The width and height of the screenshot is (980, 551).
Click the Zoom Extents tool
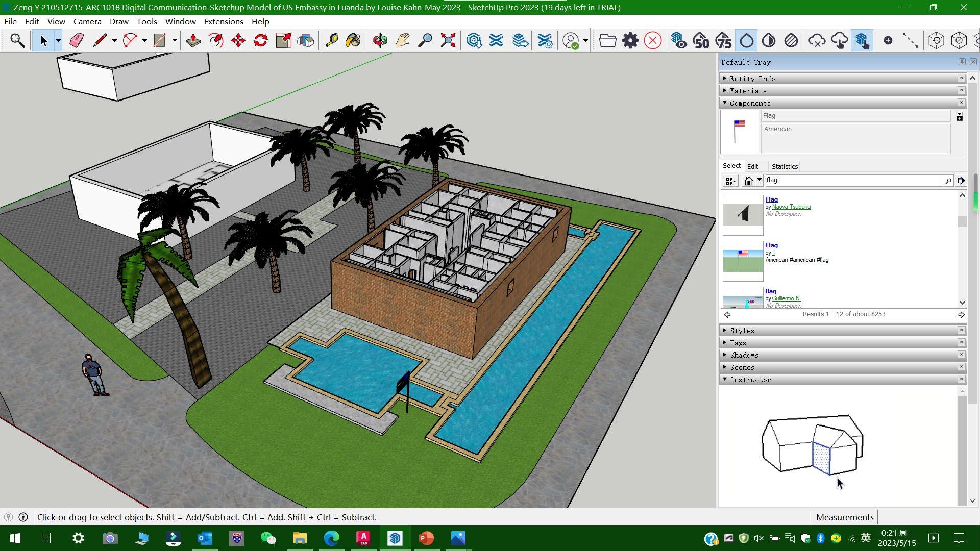[x=448, y=40]
